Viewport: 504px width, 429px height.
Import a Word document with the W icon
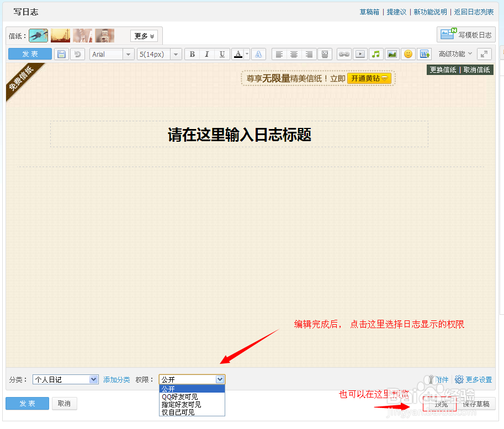425,54
